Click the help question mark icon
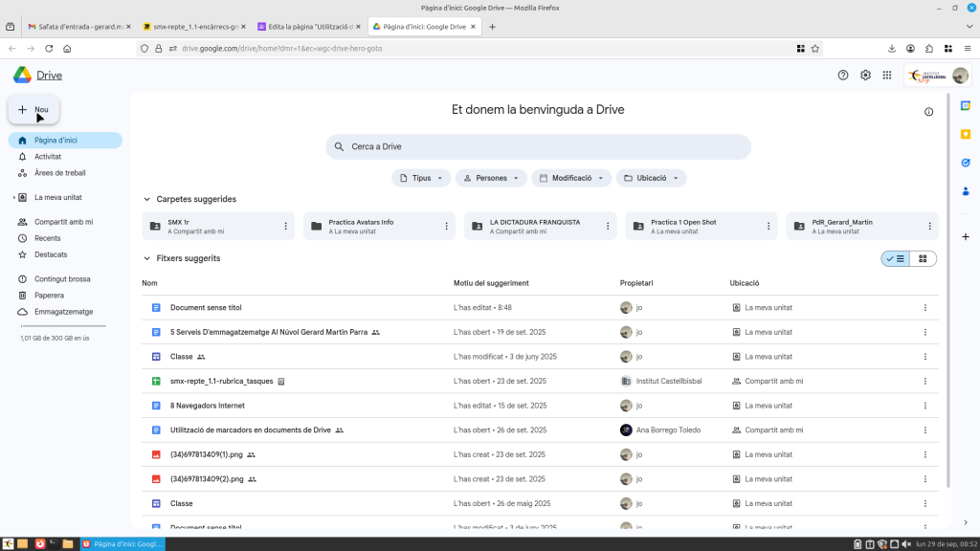This screenshot has width=980, height=551. point(843,76)
